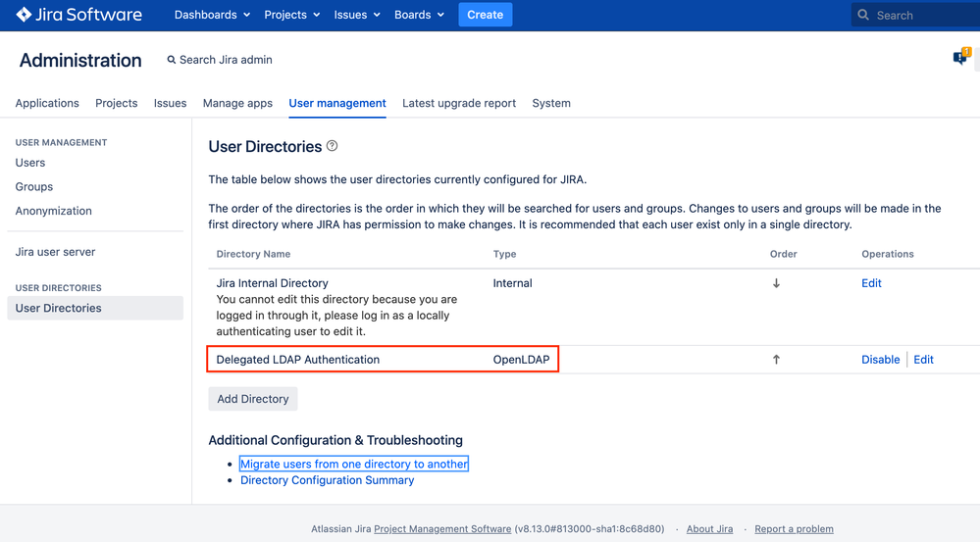Click the Operations column header

(888, 254)
